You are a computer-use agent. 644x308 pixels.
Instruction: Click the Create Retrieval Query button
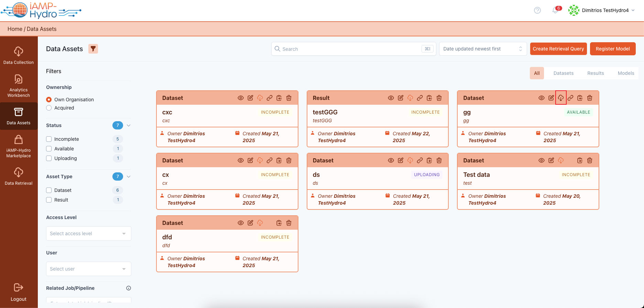(558, 49)
